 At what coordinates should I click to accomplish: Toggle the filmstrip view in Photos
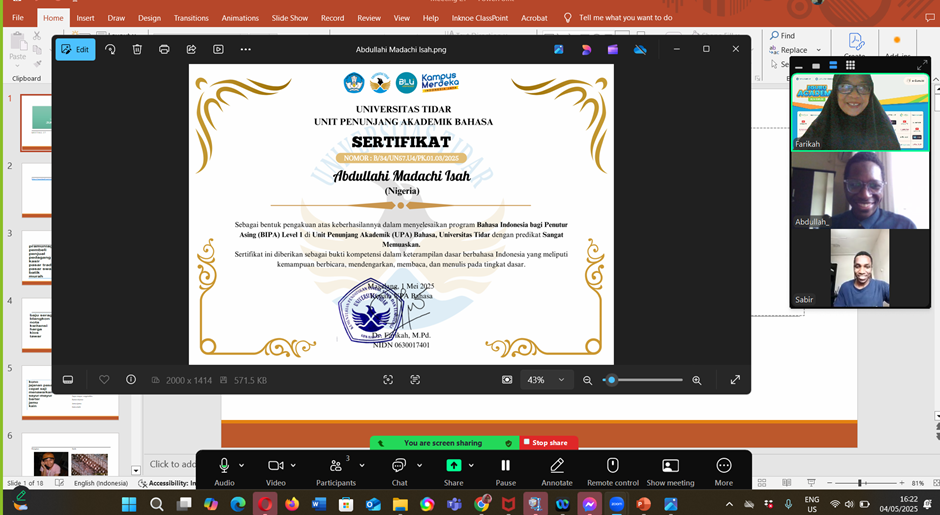(68, 380)
